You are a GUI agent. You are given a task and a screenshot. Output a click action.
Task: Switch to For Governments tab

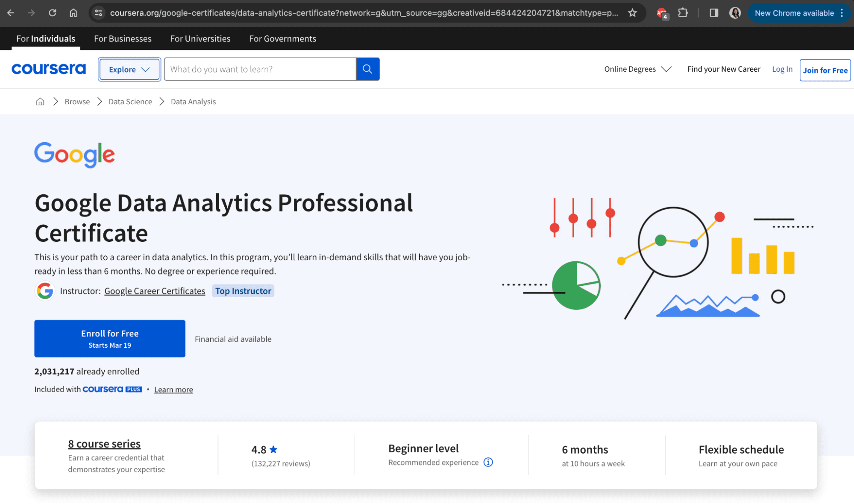point(283,38)
